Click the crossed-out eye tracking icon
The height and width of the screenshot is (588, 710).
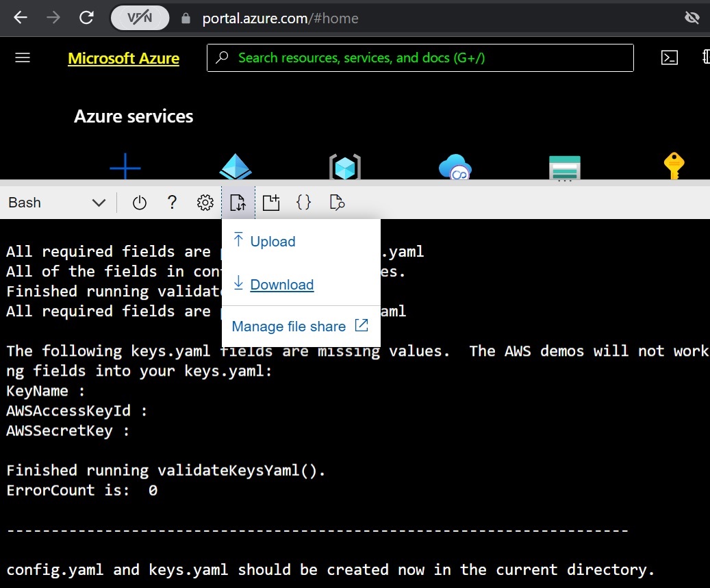692,18
